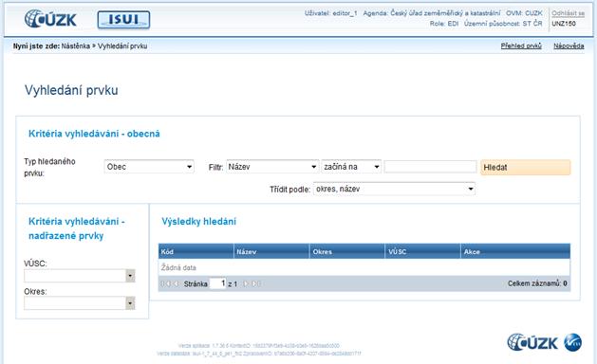This screenshot has width=597, height=364.
Task: Click the ČÚZK footer logo
Action: click(x=532, y=342)
